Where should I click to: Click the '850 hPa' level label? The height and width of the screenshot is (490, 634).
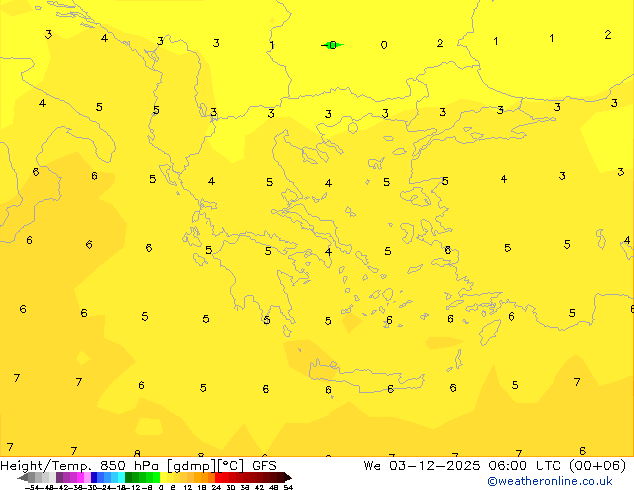(x=129, y=466)
